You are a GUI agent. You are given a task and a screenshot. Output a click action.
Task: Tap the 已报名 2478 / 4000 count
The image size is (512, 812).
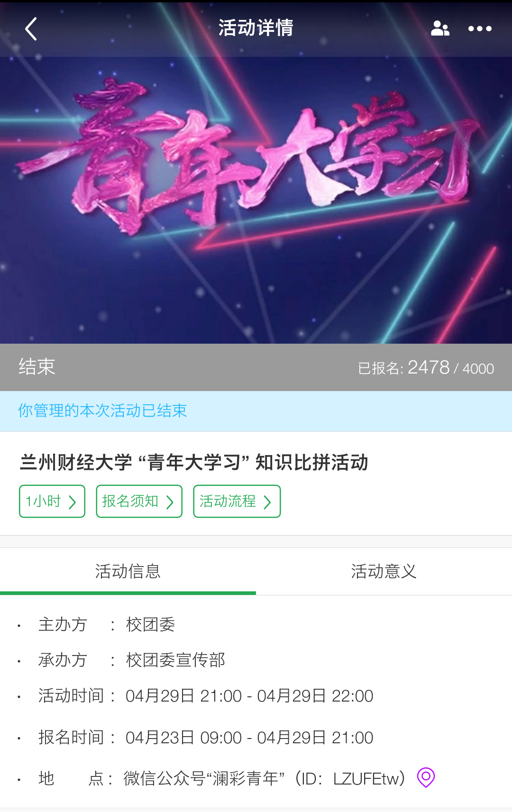[x=426, y=367]
